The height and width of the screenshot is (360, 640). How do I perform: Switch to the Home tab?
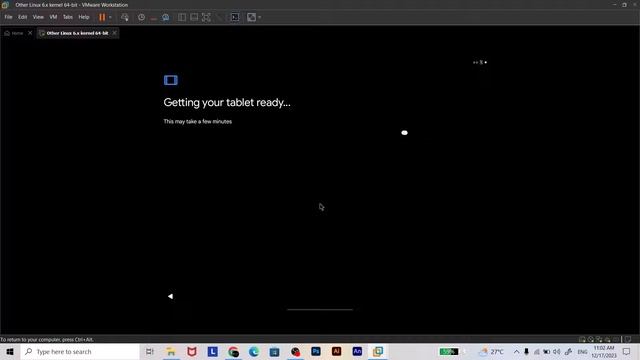14,33
